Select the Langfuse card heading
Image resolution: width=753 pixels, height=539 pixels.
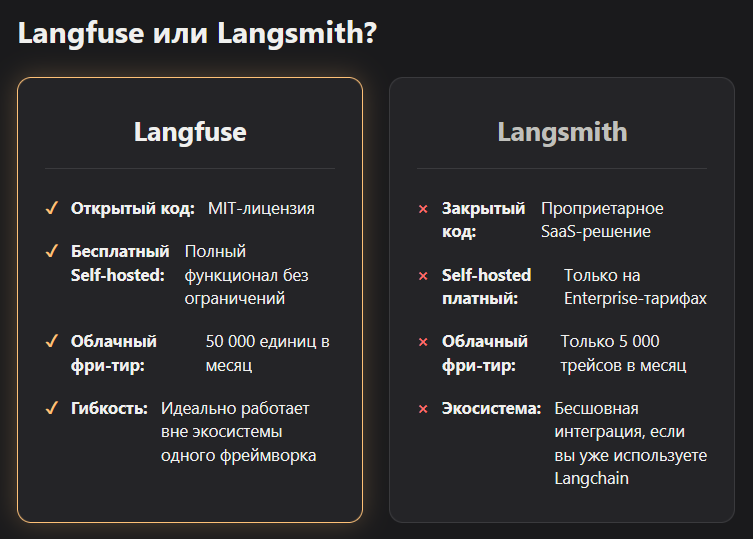point(190,132)
